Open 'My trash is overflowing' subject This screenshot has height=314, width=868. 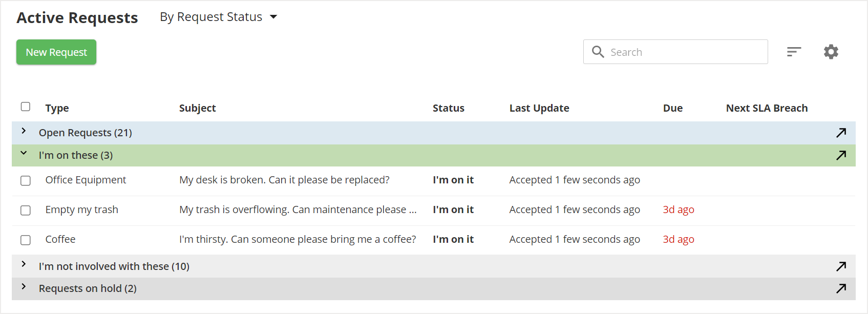point(298,210)
